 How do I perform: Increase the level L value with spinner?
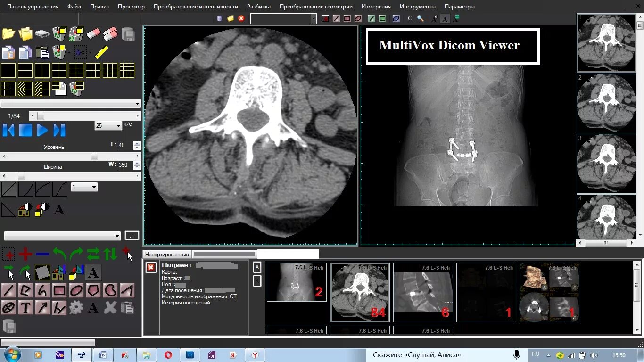(x=137, y=143)
